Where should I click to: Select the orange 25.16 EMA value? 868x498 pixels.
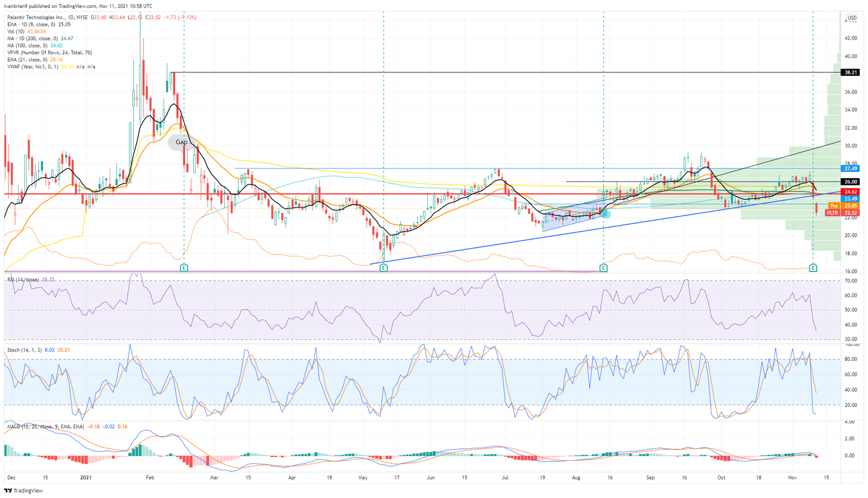57,60
